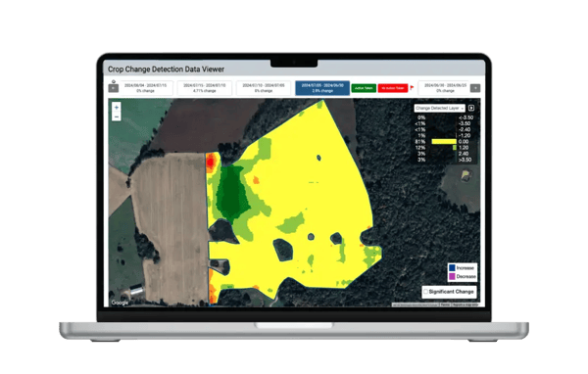Image resolution: width=588 pixels, height=374 pixels.
Task: Click the red No Action Taken button
Action: (393, 88)
